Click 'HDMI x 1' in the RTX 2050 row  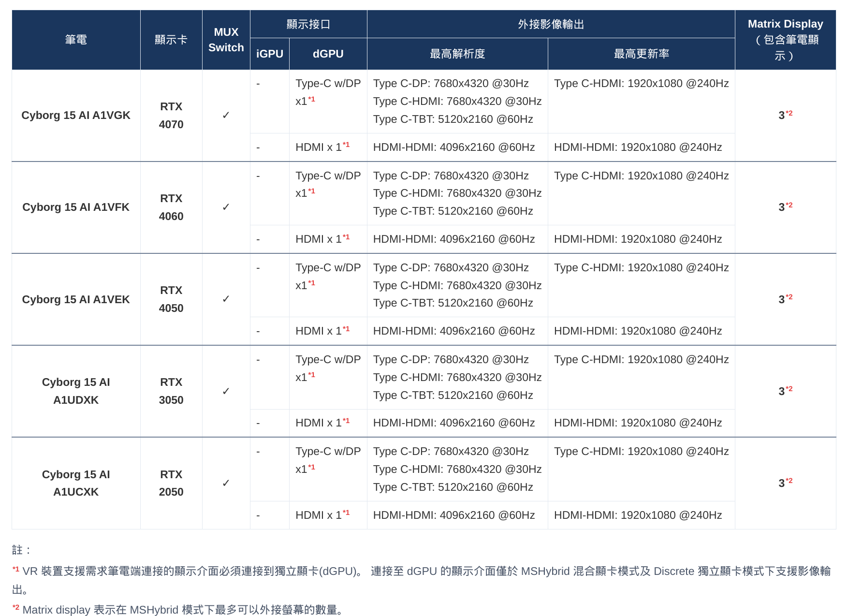pos(322,515)
